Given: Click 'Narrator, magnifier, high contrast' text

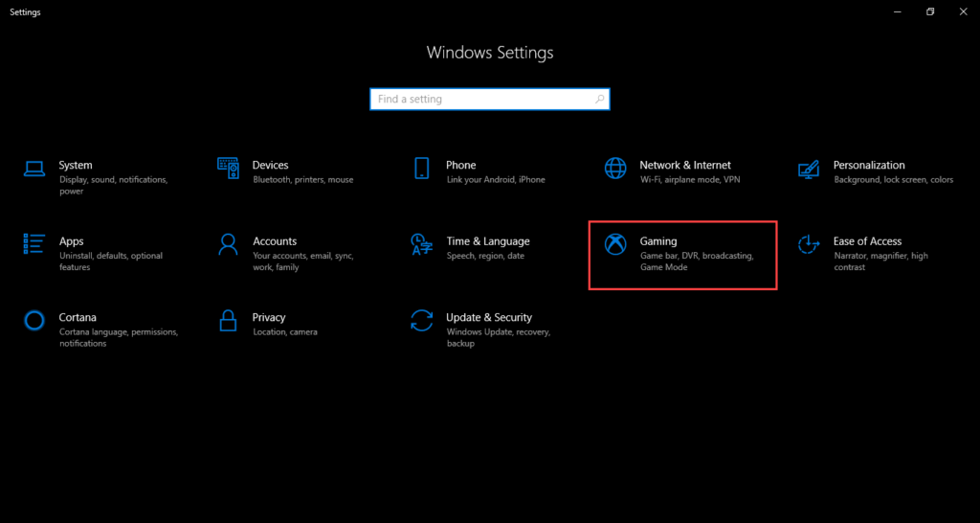Looking at the screenshot, I should pyautogui.click(x=880, y=261).
